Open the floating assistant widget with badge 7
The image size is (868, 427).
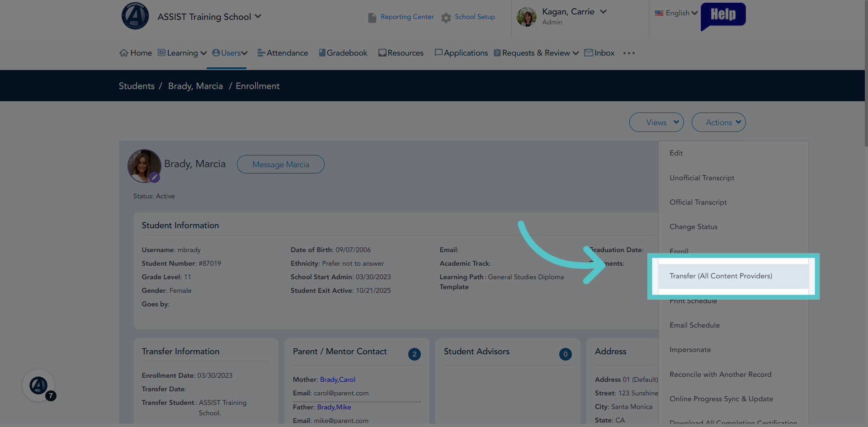38,385
